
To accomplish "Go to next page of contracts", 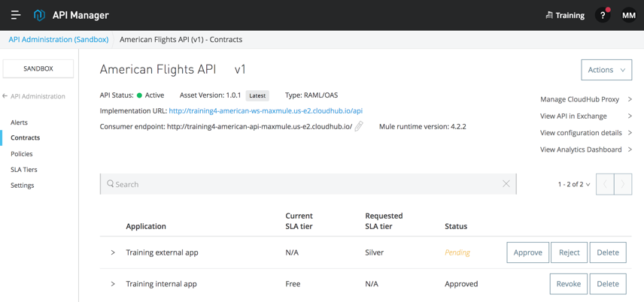I will click(623, 184).
